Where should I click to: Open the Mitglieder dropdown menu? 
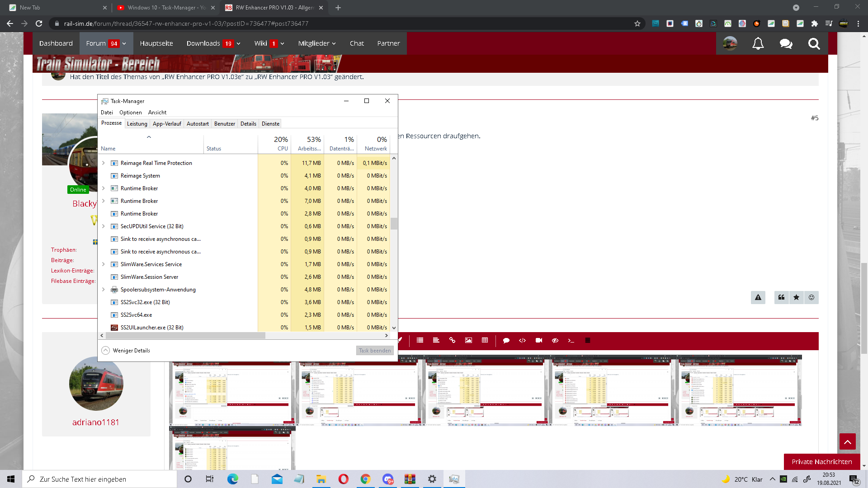click(x=316, y=43)
